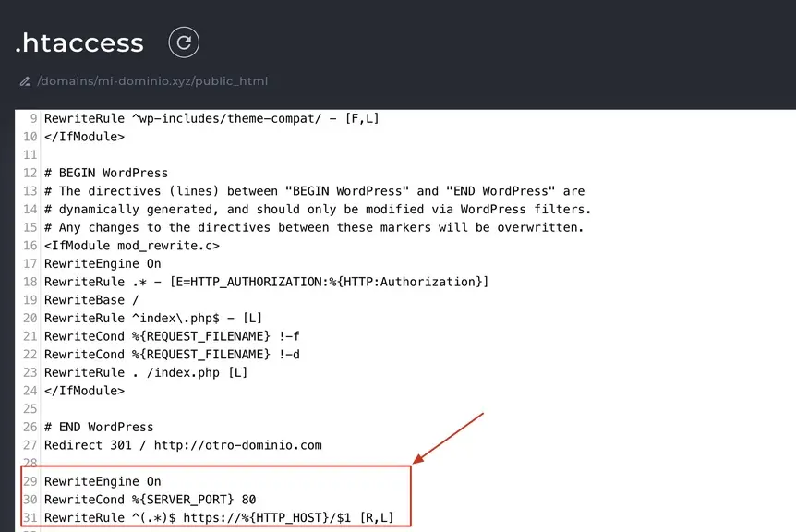The height and width of the screenshot is (532, 796).
Task: Click line number 11 in the gutter
Action: click(x=30, y=155)
